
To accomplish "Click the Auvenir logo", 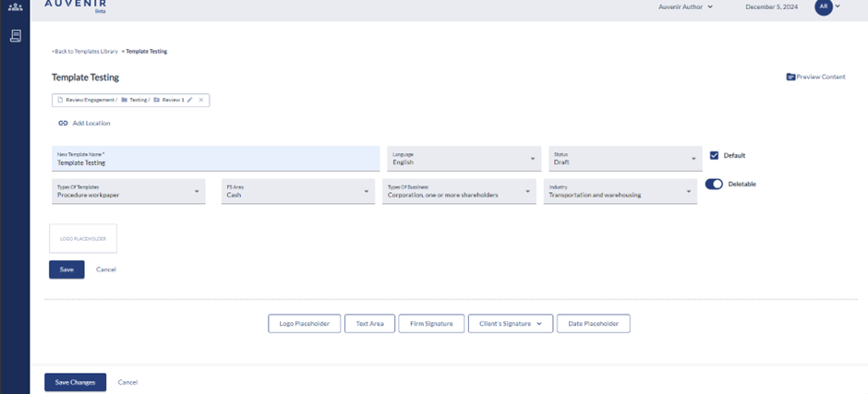I will point(75,5).
